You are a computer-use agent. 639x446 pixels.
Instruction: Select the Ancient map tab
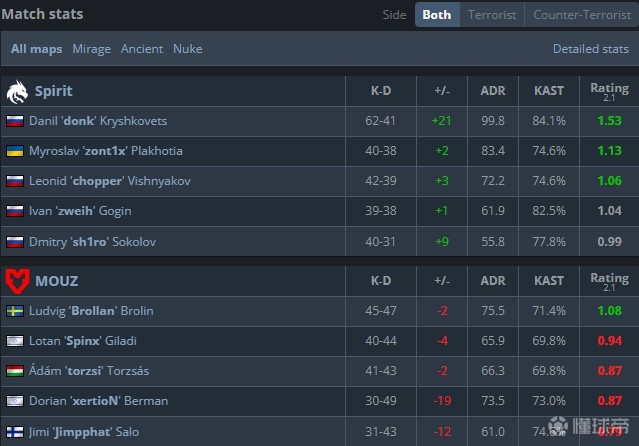pos(142,49)
